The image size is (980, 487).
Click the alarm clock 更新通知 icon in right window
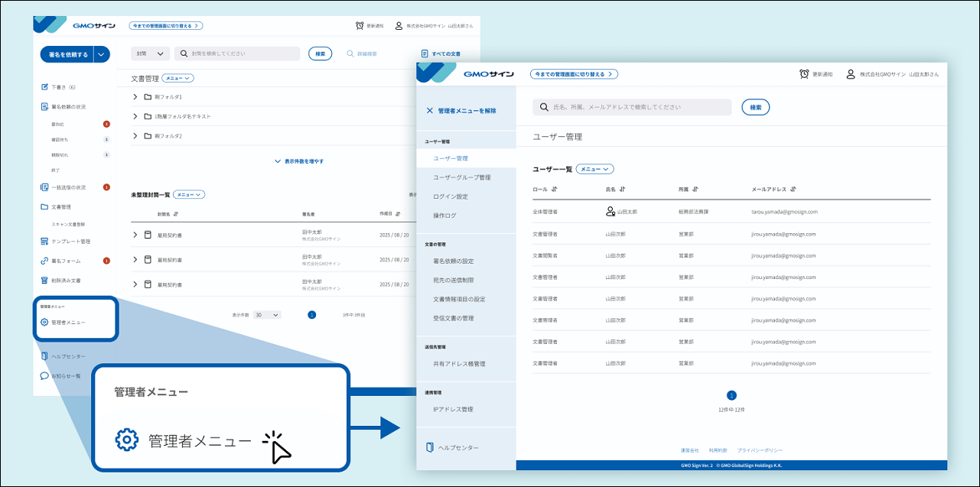pyautogui.click(x=804, y=74)
